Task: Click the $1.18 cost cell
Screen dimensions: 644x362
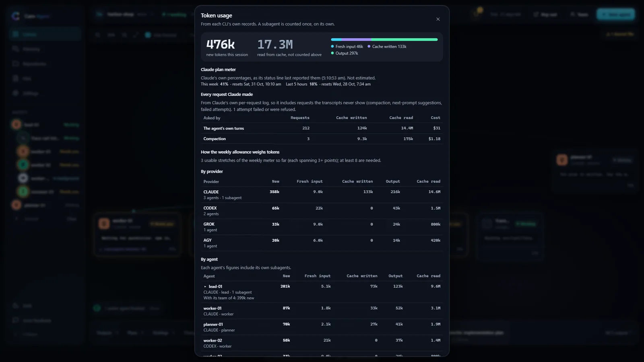Action: [x=434, y=139]
